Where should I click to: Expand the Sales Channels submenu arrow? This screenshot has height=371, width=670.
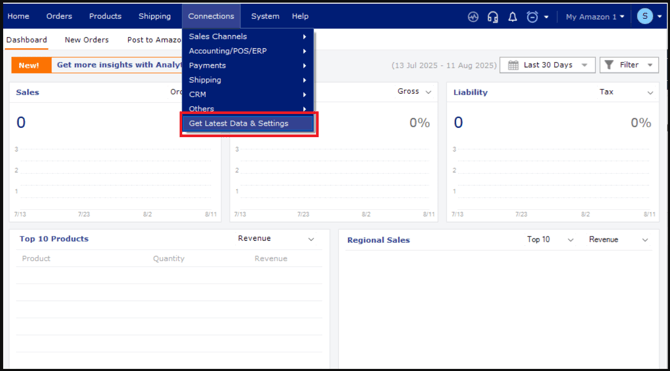(304, 37)
